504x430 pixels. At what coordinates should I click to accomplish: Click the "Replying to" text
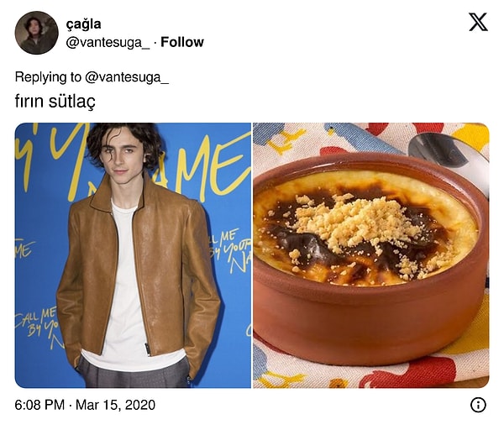pos(48,77)
